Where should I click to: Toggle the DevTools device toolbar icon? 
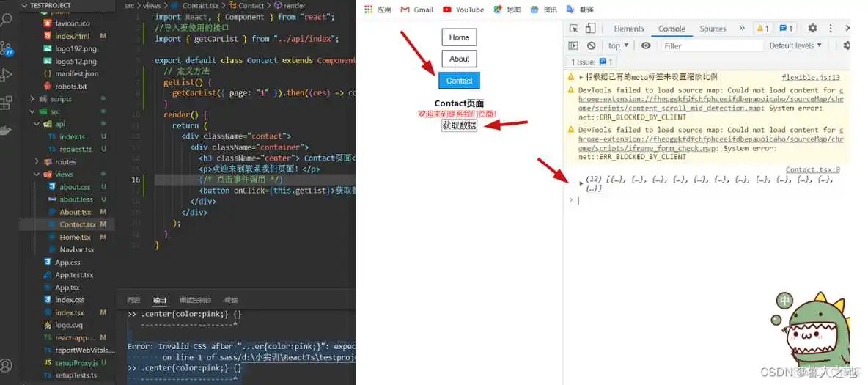[x=591, y=29]
